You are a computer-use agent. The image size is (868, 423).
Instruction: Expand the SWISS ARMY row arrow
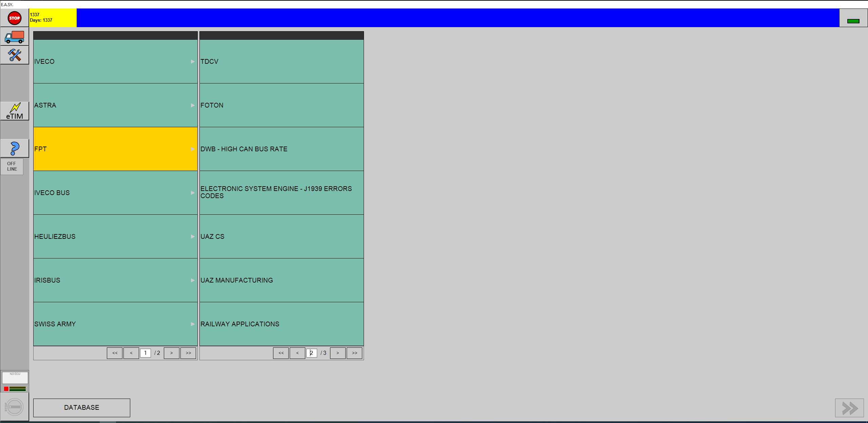pos(193,324)
